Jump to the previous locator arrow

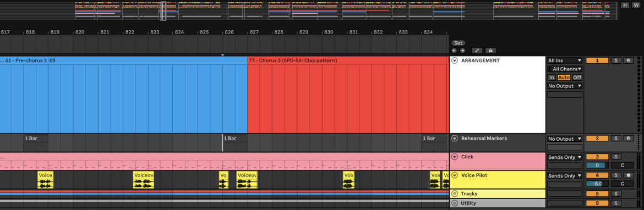click(x=454, y=51)
